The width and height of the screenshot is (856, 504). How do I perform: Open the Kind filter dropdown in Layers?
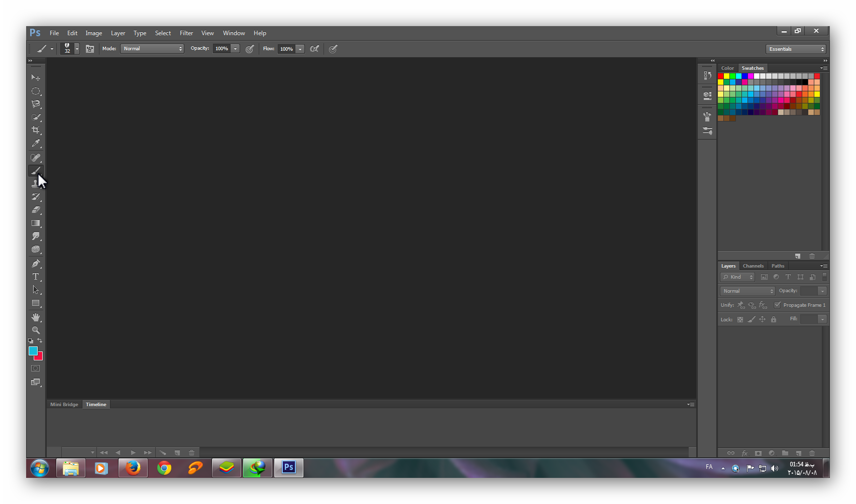click(737, 277)
